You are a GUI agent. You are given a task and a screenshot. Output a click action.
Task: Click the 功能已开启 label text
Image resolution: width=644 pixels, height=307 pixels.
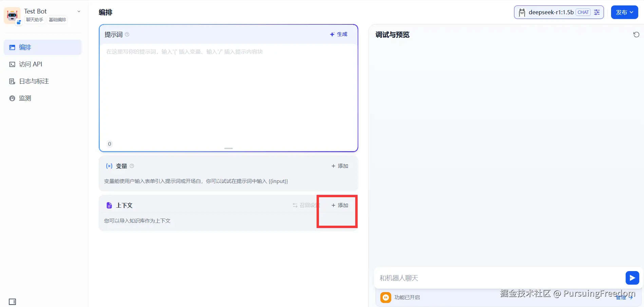407,298
